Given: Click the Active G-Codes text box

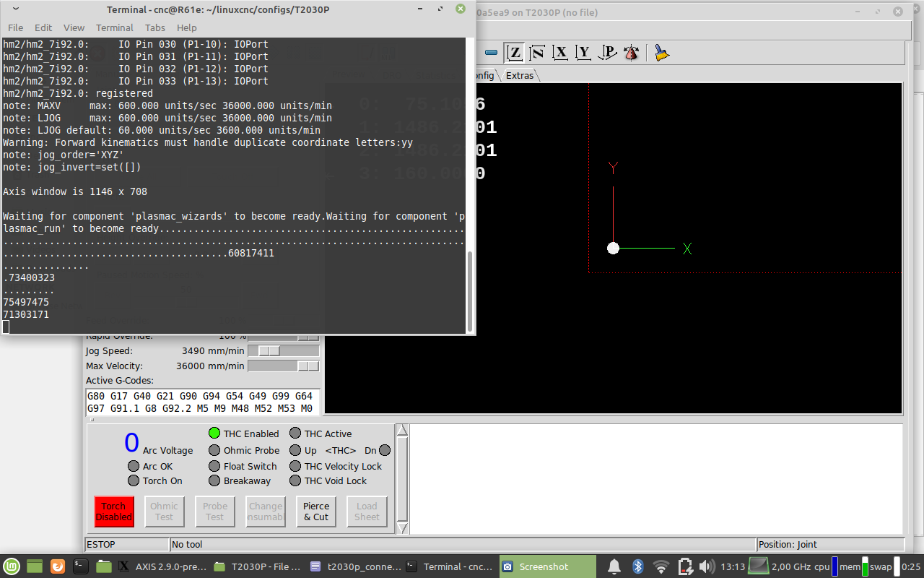Looking at the screenshot, I should 202,402.
